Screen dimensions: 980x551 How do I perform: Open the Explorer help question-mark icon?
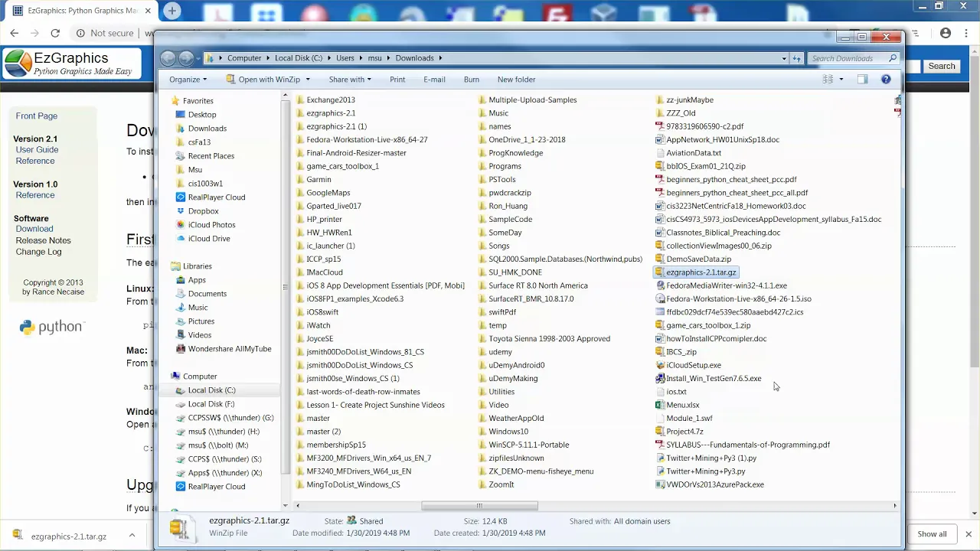pos(886,80)
